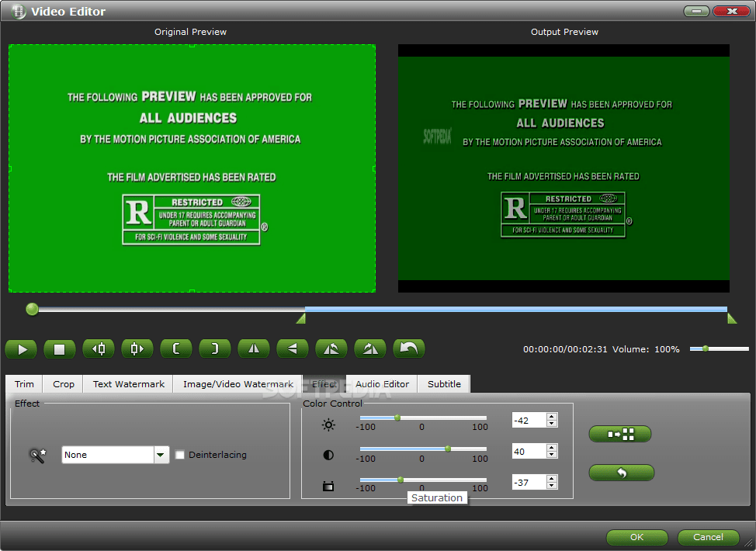Click the Cancel button
This screenshot has width=756, height=551.
pyautogui.click(x=708, y=536)
